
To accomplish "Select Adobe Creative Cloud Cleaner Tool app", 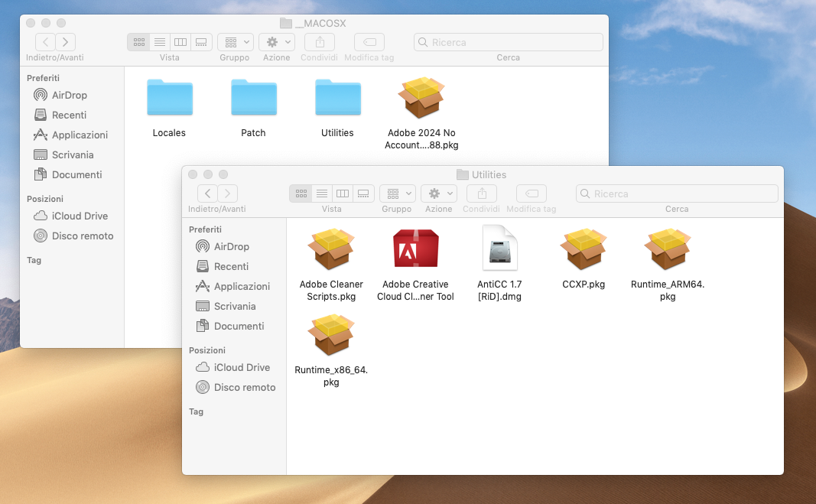I will coord(415,249).
